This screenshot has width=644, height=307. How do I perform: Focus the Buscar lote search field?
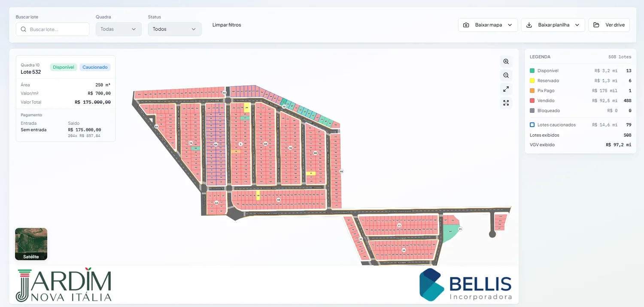pos(52,29)
